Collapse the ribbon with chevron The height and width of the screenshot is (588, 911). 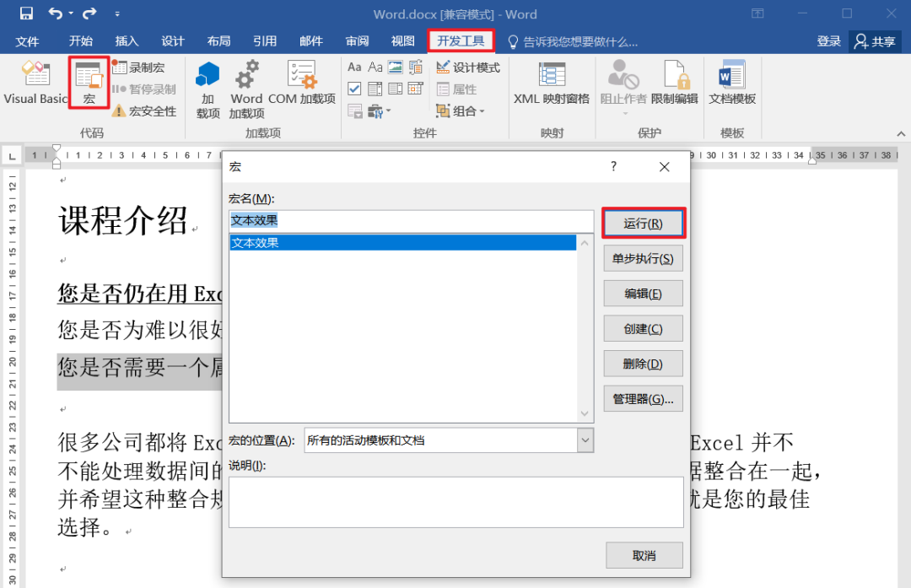click(x=901, y=133)
